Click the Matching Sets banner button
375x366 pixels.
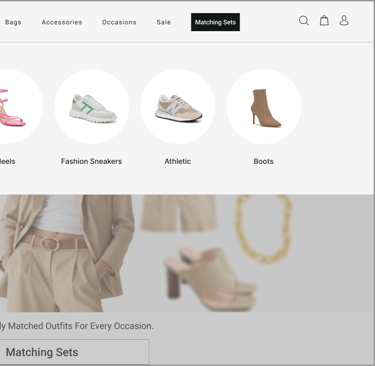pos(74,352)
